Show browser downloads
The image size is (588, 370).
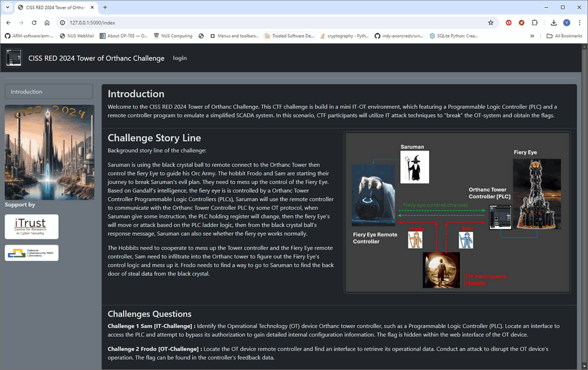(x=553, y=22)
